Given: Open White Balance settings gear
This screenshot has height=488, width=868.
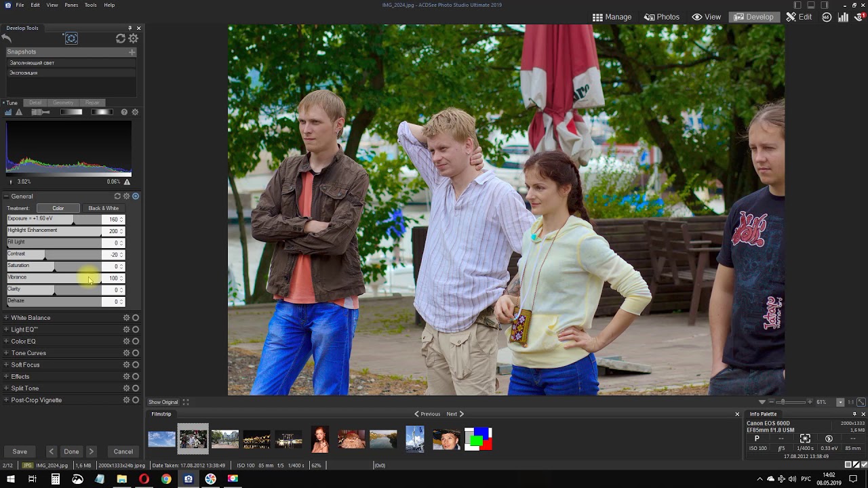Looking at the screenshot, I should point(126,318).
